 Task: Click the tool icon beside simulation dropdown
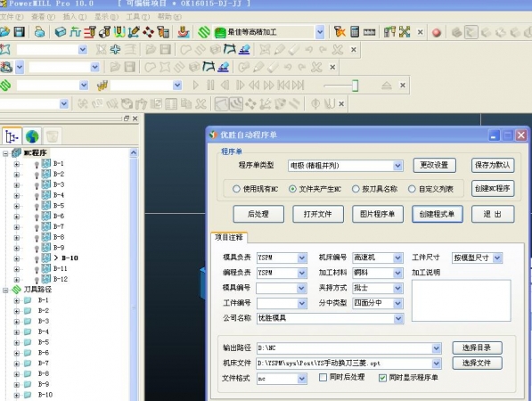(x=102, y=86)
